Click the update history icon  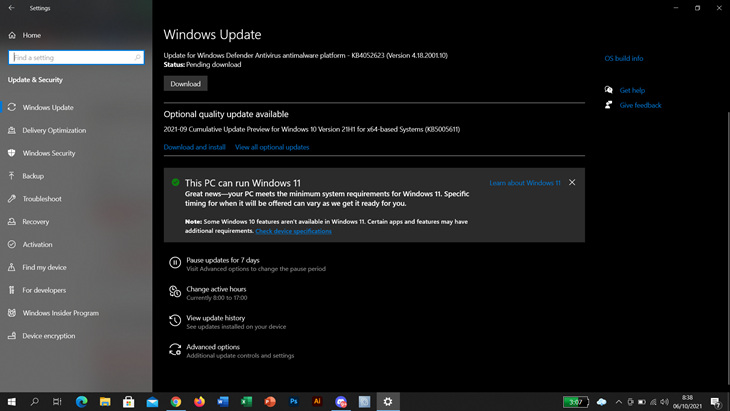point(175,321)
